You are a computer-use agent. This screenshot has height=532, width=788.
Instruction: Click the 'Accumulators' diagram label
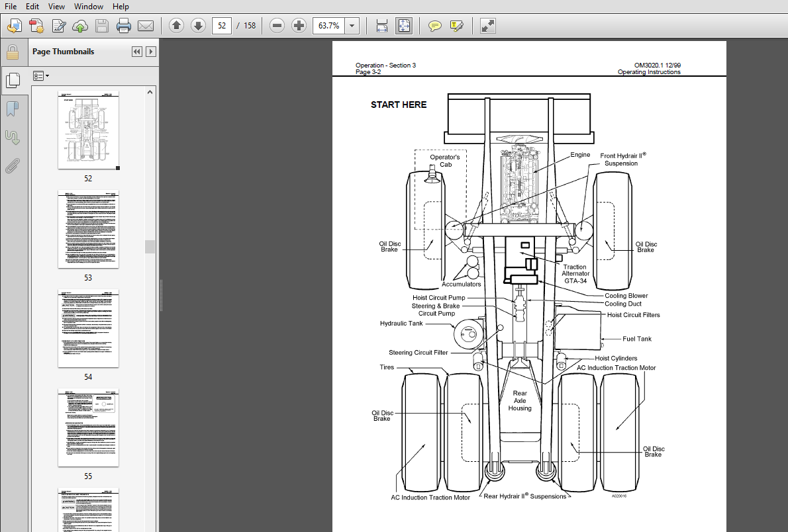462,285
